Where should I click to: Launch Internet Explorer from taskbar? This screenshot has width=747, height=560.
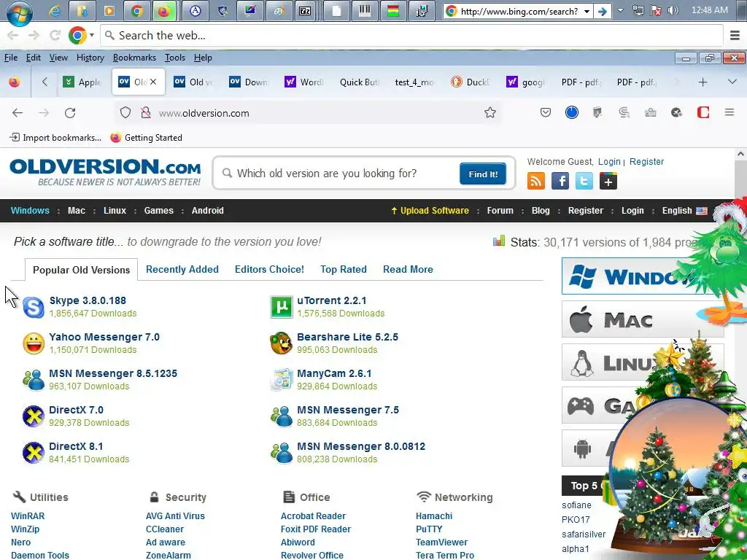click(55, 11)
